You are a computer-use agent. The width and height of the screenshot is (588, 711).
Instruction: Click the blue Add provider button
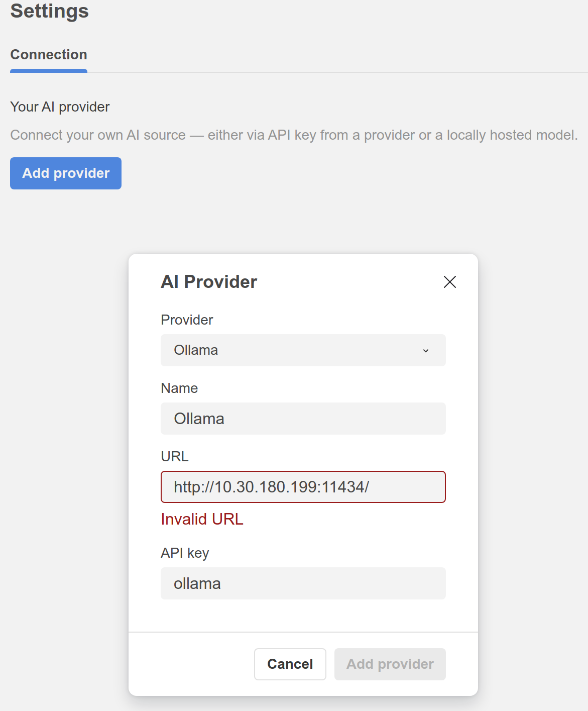[x=66, y=173]
